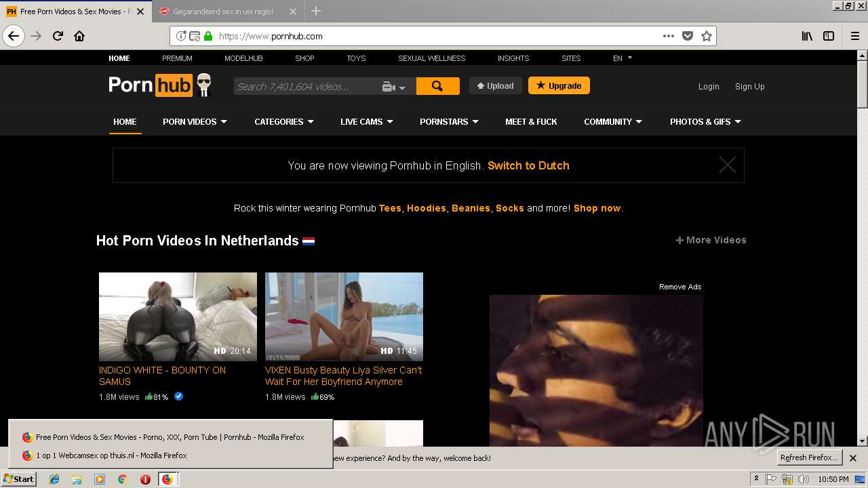This screenshot has width=868, height=488.
Task: Click the volume speaker tray icon
Action: (804, 479)
